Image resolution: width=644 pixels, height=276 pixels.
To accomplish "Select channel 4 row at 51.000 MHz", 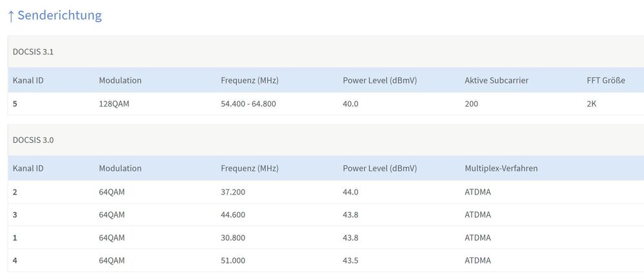I will tap(326, 260).
